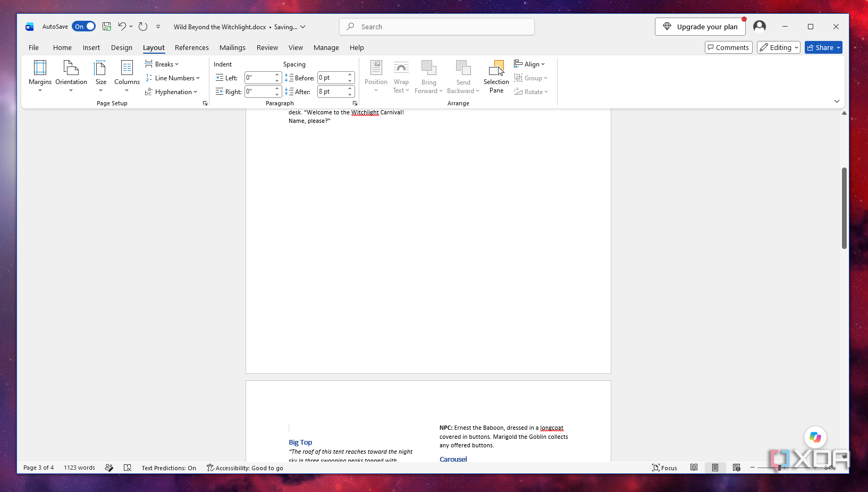Open the document title dropdown

click(x=303, y=27)
